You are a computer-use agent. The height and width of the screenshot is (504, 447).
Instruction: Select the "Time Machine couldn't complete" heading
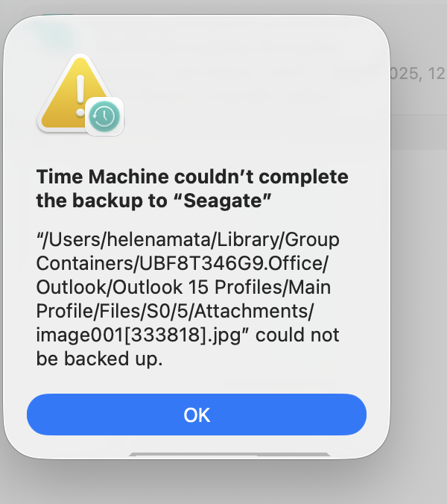tap(192, 177)
